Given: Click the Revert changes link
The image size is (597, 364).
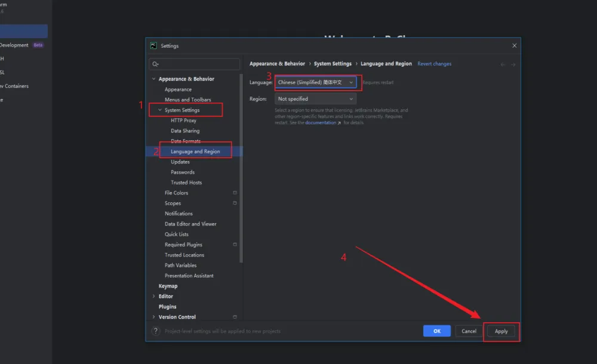Looking at the screenshot, I should tap(435, 64).
